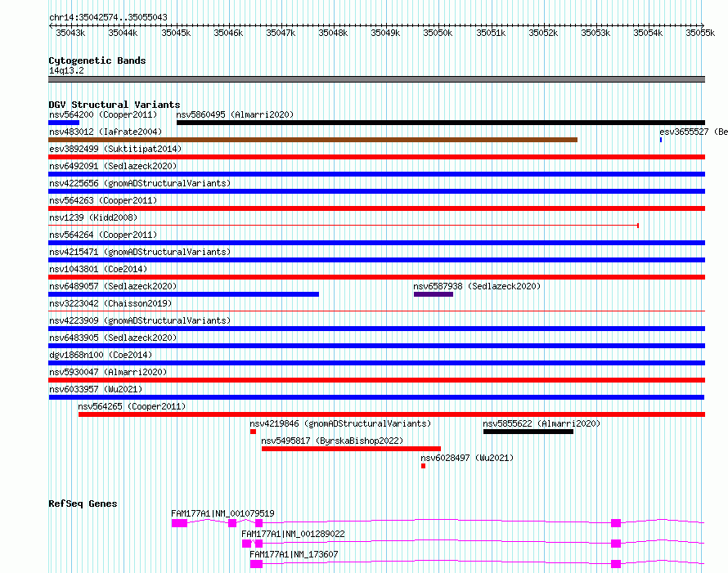Click the nsv564265 (Cooper2011) red bar

[391, 414]
